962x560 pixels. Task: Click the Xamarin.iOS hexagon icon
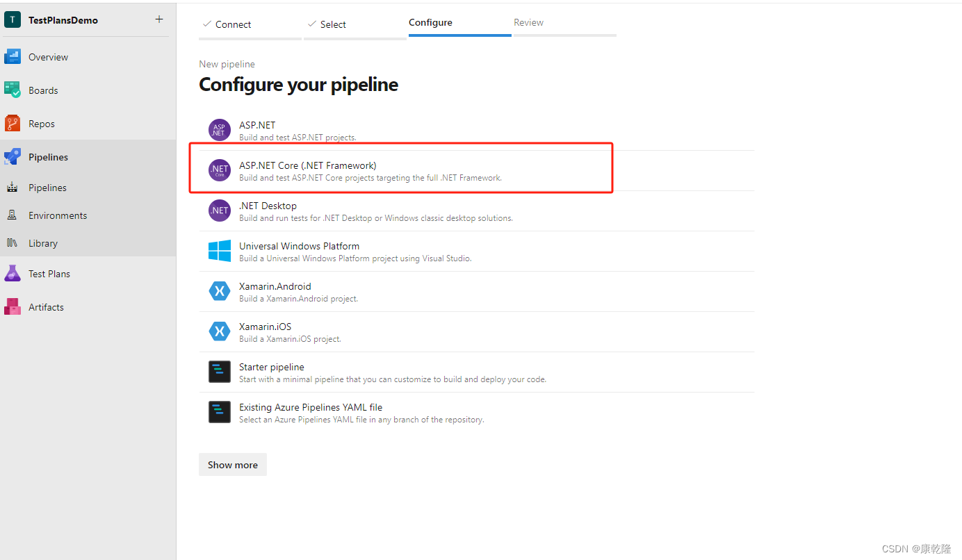click(x=220, y=332)
